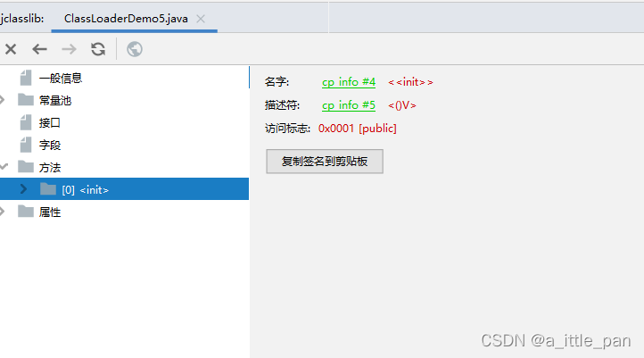
Task: Click the close (X) toolbar icon
Action: (x=11, y=49)
